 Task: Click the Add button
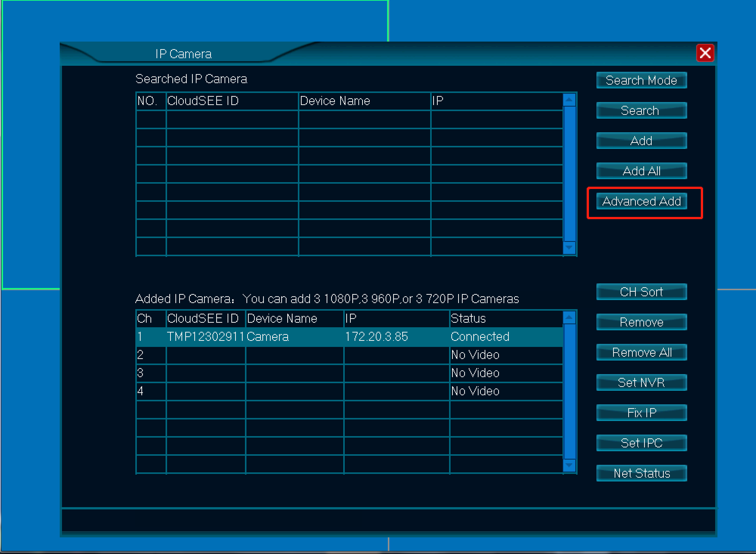coord(641,141)
